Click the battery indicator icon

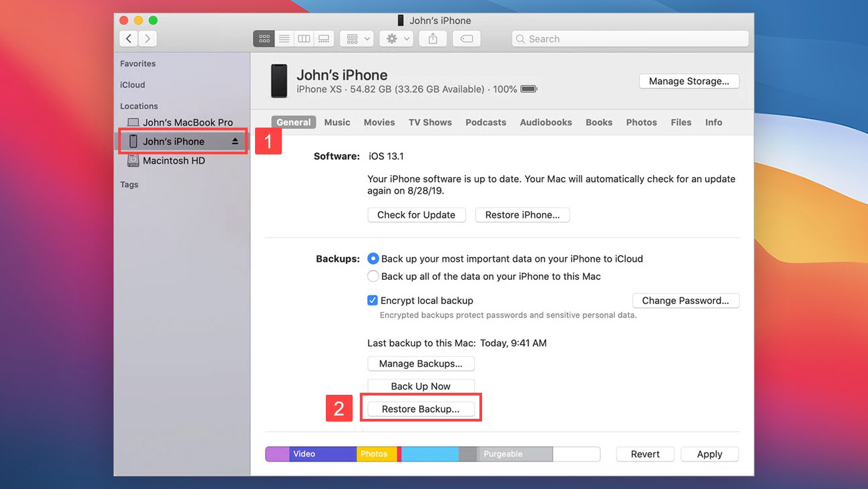pos(529,89)
